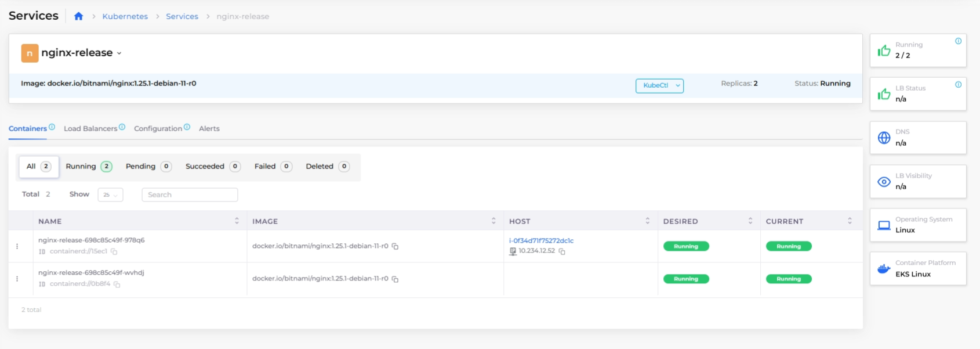Show info for the Containers tab
980x349 pixels.
(52, 127)
